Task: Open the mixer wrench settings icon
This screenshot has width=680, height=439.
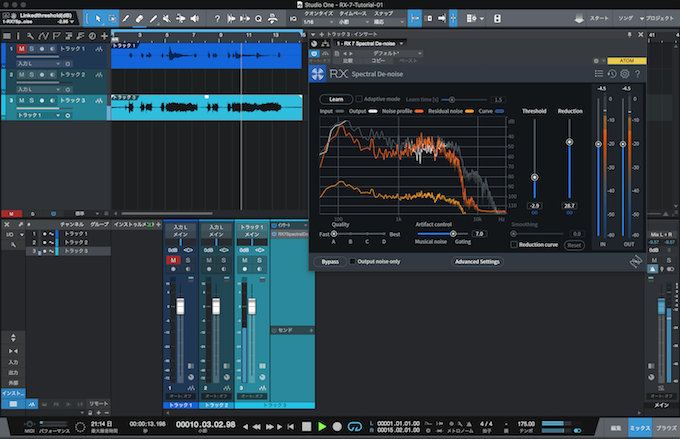Action: 13,245
